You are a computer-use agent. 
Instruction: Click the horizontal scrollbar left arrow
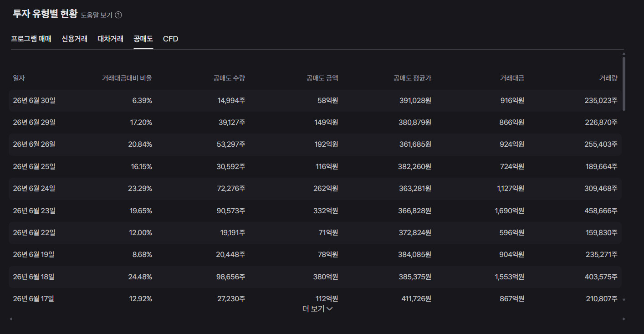pyautogui.click(x=11, y=319)
